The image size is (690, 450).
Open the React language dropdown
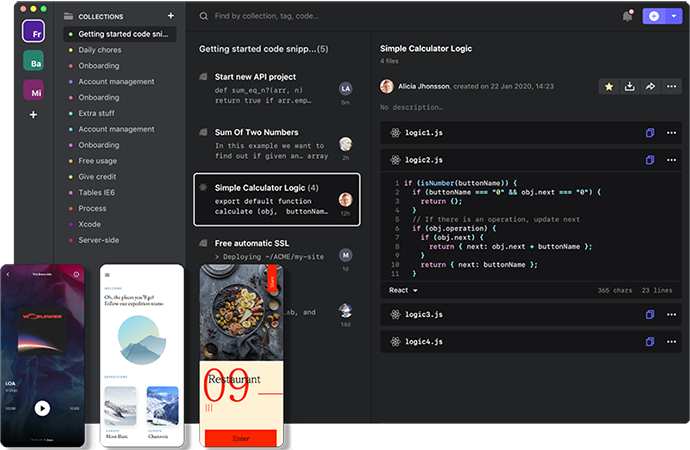coord(403,290)
